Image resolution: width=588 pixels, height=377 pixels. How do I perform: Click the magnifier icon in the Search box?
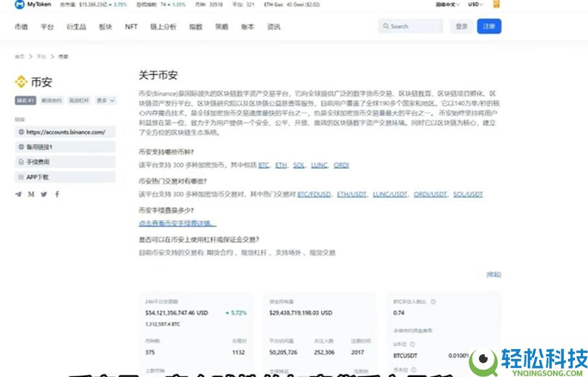tap(386, 27)
